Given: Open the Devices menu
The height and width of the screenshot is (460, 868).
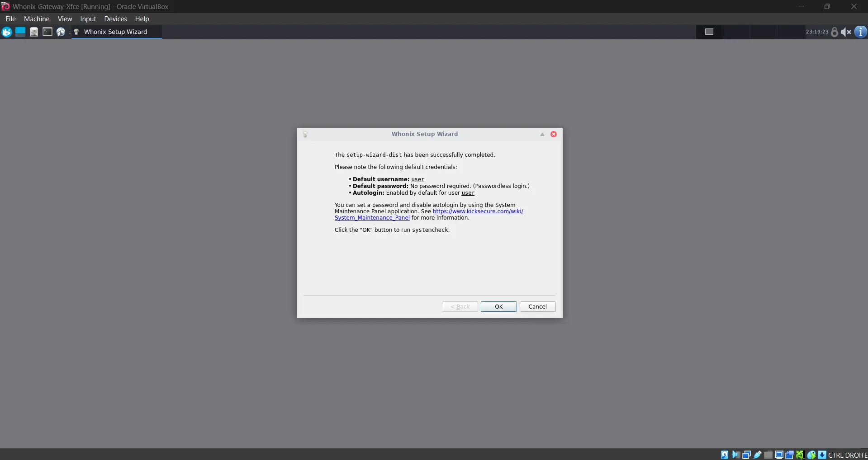Looking at the screenshot, I should pyautogui.click(x=115, y=19).
